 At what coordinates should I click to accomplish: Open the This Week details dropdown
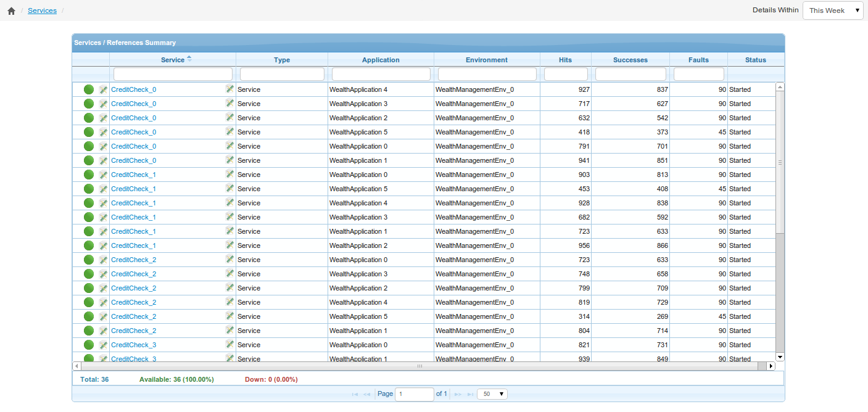(x=832, y=10)
